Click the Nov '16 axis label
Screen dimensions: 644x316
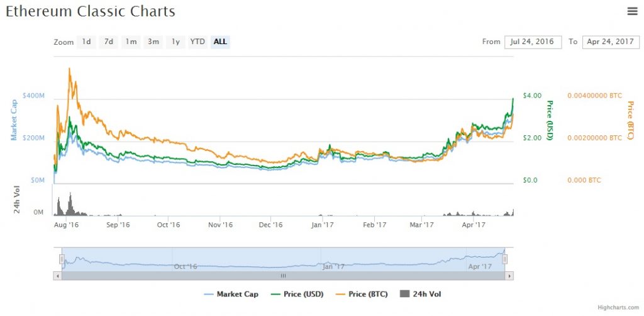coord(220,225)
